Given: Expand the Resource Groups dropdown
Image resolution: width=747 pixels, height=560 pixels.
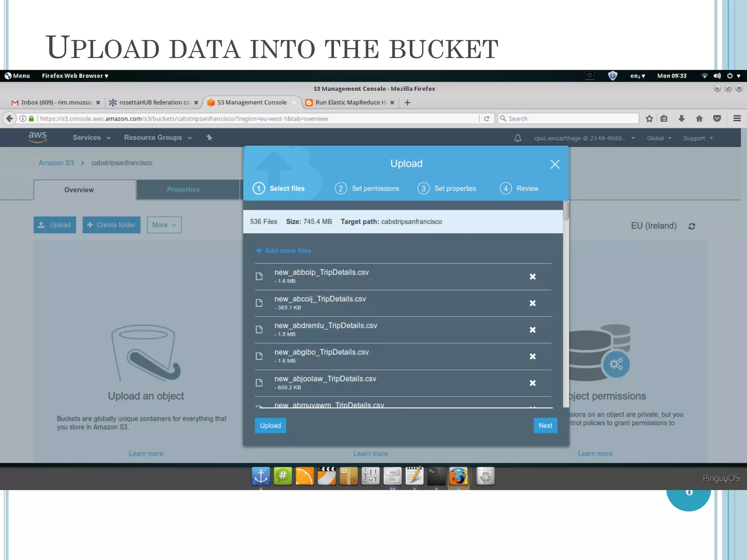Looking at the screenshot, I should [158, 138].
